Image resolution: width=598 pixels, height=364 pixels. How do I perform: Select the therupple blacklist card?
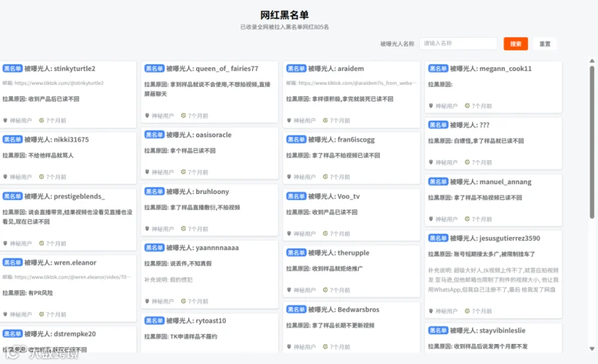(351, 271)
